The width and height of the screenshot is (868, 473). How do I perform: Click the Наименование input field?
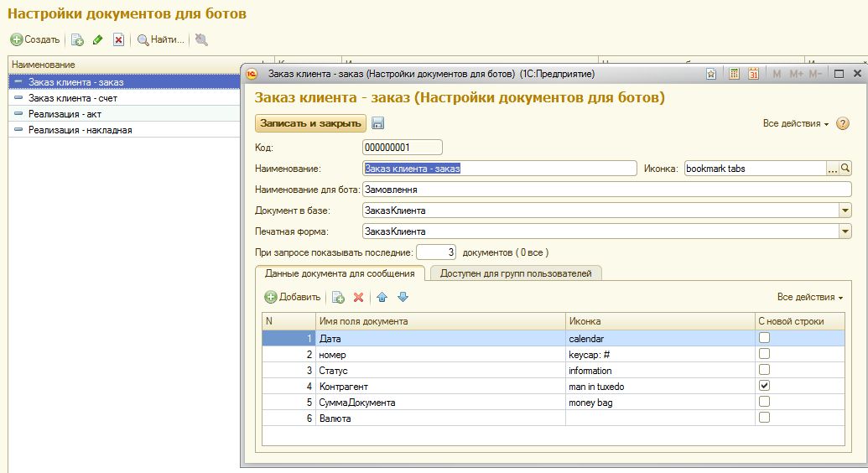pos(500,169)
